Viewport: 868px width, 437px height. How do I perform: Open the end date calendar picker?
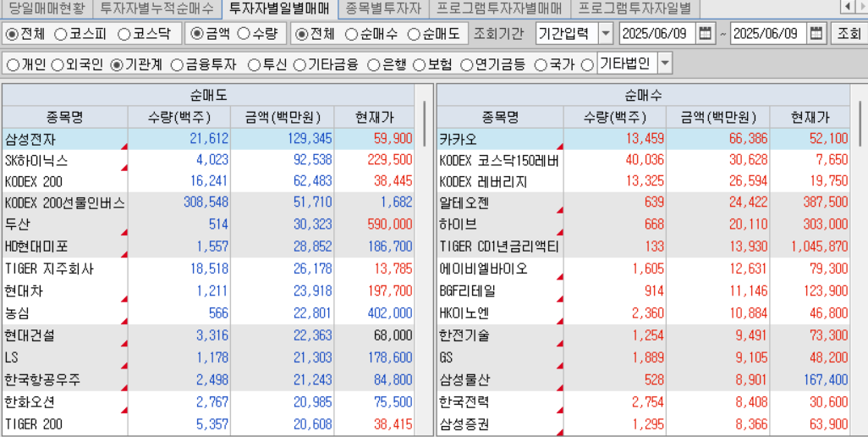pos(816,34)
